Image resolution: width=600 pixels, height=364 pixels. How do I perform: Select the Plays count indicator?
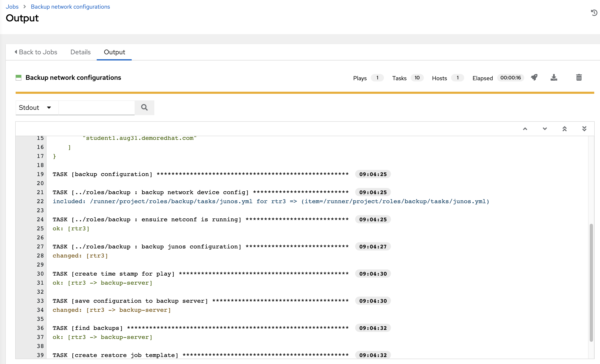377,77
